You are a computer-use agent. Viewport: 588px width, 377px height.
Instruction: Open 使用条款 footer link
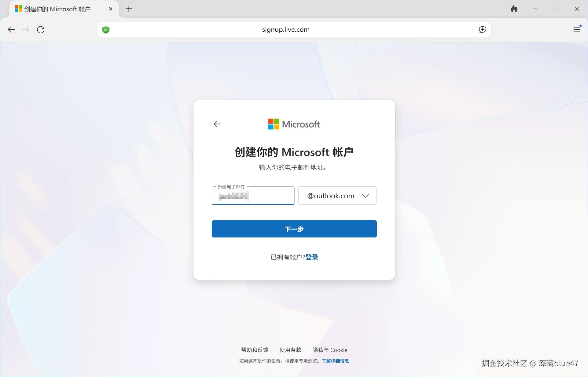pyautogui.click(x=290, y=350)
